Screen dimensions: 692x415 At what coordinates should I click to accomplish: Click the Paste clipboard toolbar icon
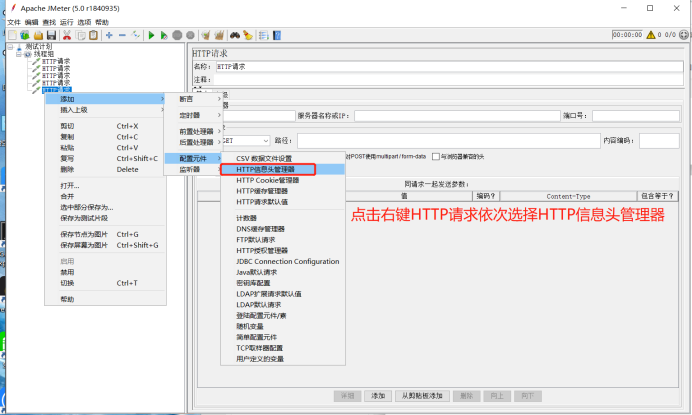[94, 35]
